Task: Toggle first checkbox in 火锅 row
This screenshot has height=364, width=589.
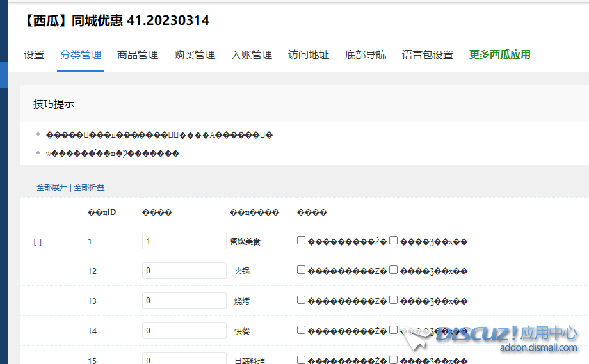Action: (302, 270)
